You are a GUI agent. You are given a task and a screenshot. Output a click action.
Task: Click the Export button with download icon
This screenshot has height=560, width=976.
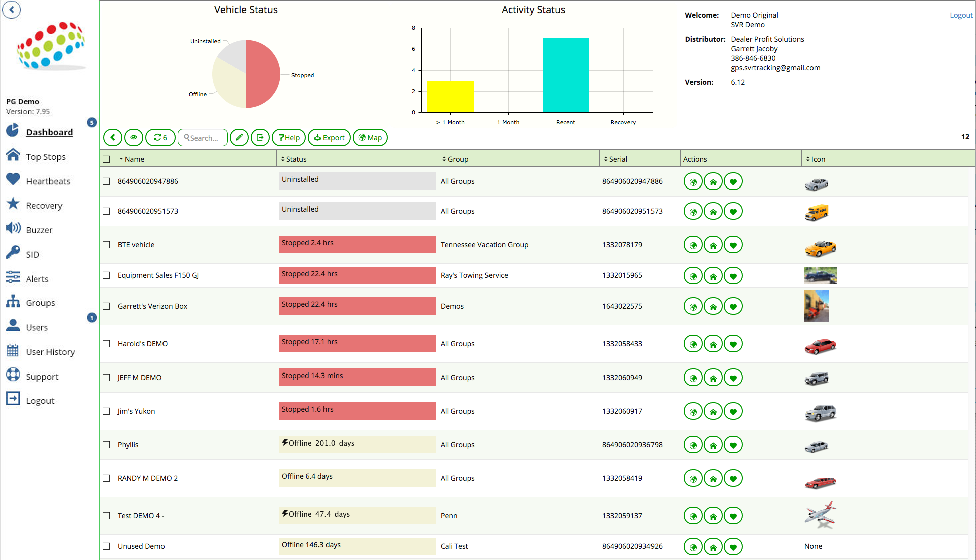[329, 137]
